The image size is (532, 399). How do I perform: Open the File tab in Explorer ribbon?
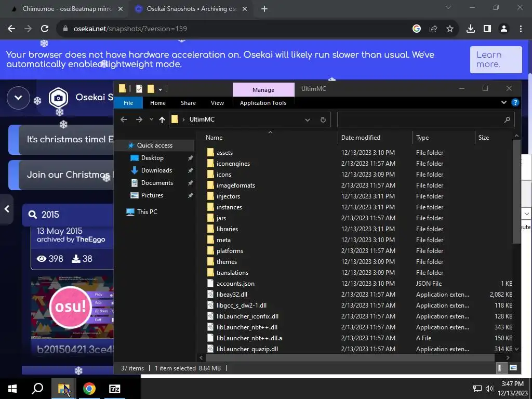point(128,103)
